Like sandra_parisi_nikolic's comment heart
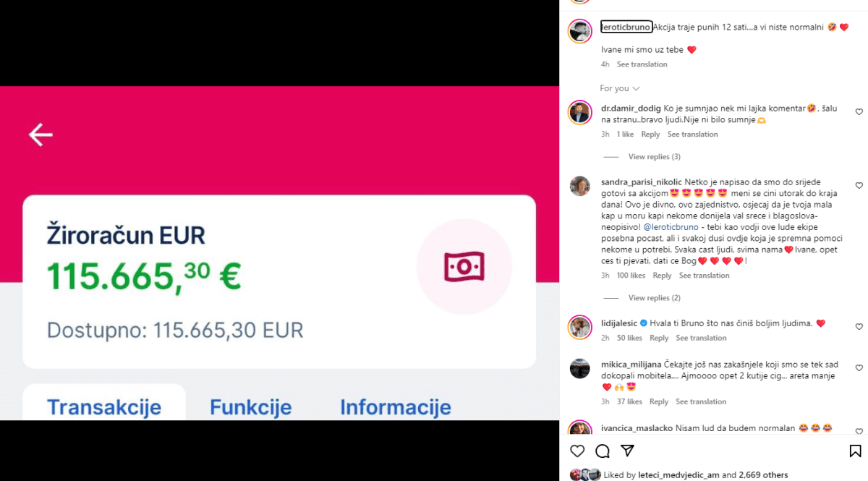This screenshot has height=481, width=868. 859,186
